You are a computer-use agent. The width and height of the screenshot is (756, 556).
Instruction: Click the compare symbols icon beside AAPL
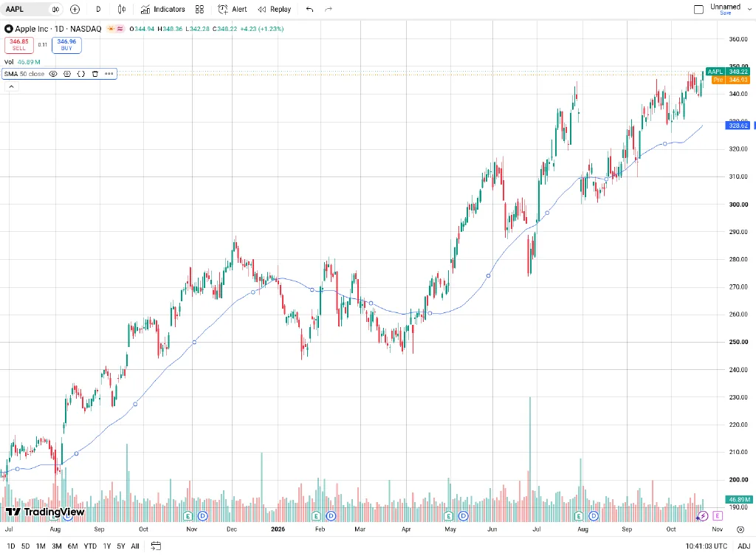pos(55,9)
